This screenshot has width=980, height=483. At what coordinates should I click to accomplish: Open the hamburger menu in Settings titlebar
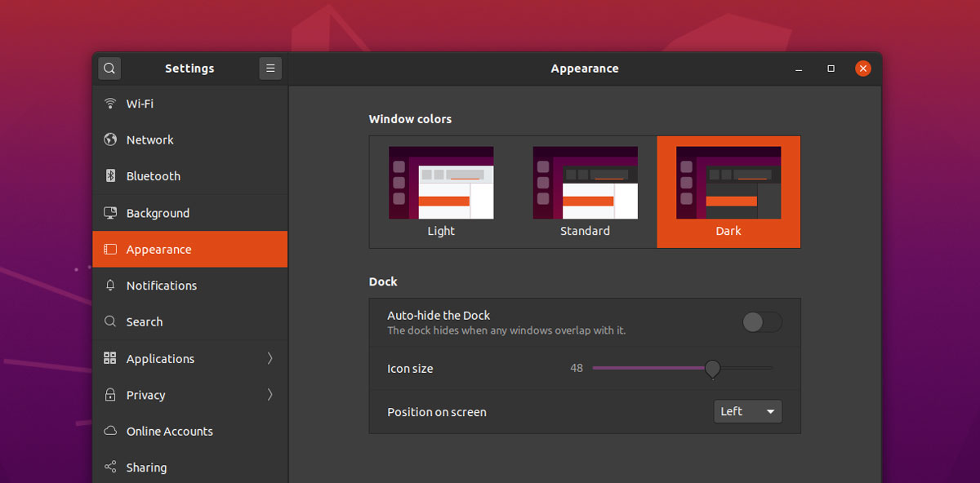270,68
